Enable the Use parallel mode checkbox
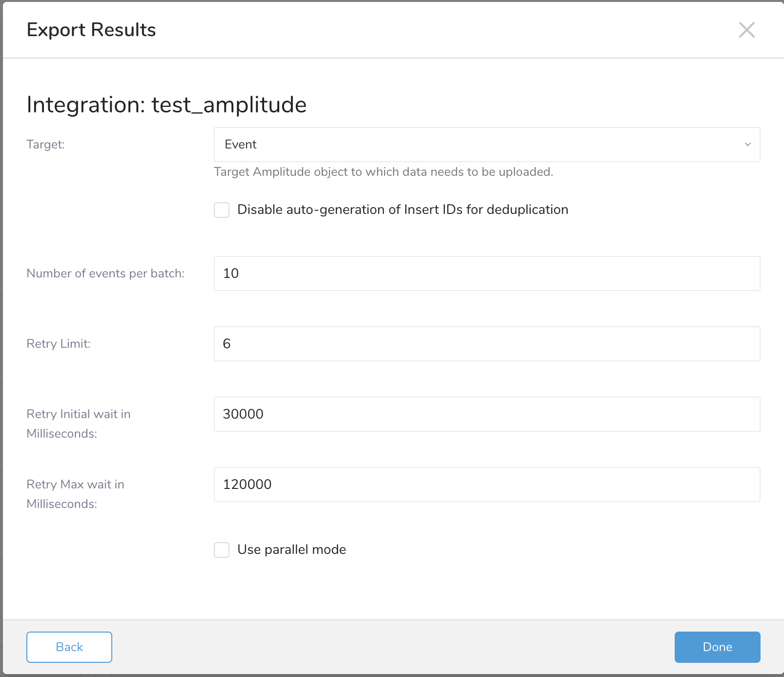The image size is (784, 677). point(222,550)
